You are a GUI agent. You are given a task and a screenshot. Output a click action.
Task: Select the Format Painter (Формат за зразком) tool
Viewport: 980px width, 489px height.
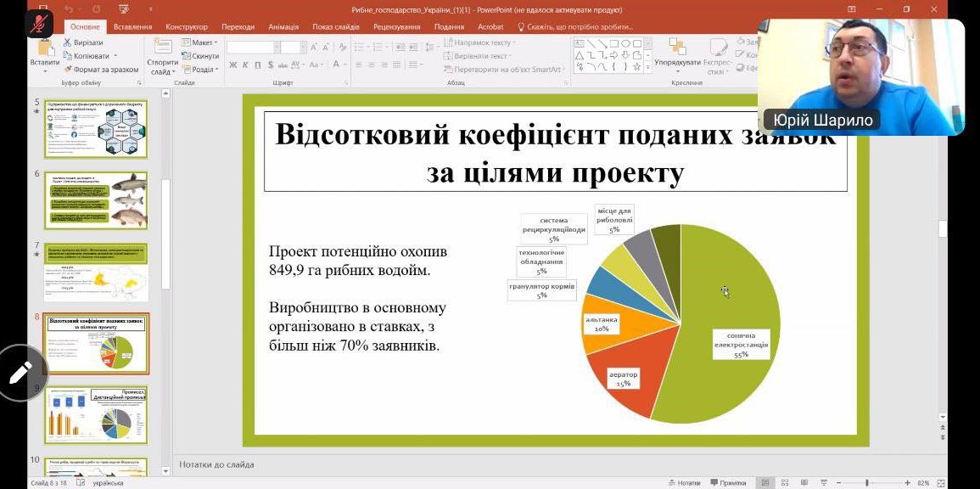coord(68,69)
